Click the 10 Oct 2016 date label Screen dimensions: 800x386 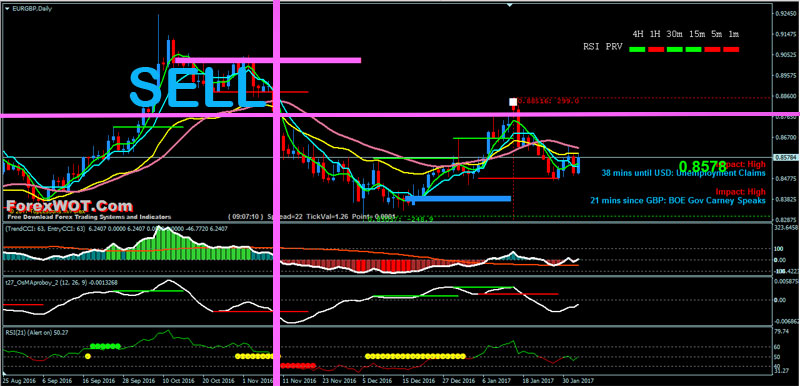pyautogui.click(x=180, y=380)
